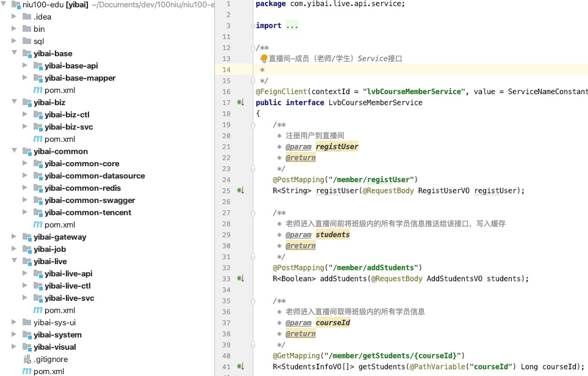The width and height of the screenshot is (588, 376).
Task: Click the Maven icon of yibai-common pom.xml
Action: 38,224
